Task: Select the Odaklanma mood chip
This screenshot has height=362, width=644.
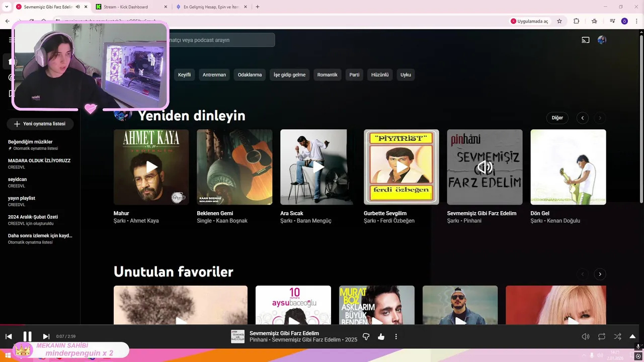Action: pyautogui.click(x=250, y=74)
